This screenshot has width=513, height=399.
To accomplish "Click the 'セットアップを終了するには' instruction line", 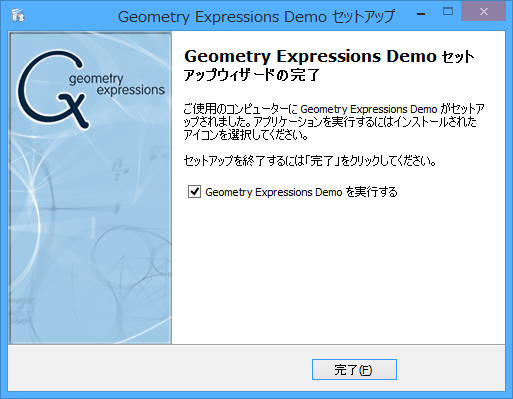I will (310, 161).
